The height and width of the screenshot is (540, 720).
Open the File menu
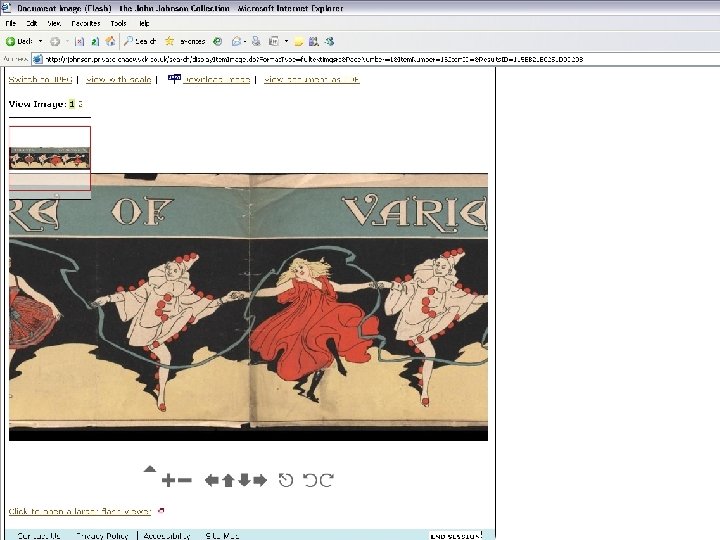11,23
